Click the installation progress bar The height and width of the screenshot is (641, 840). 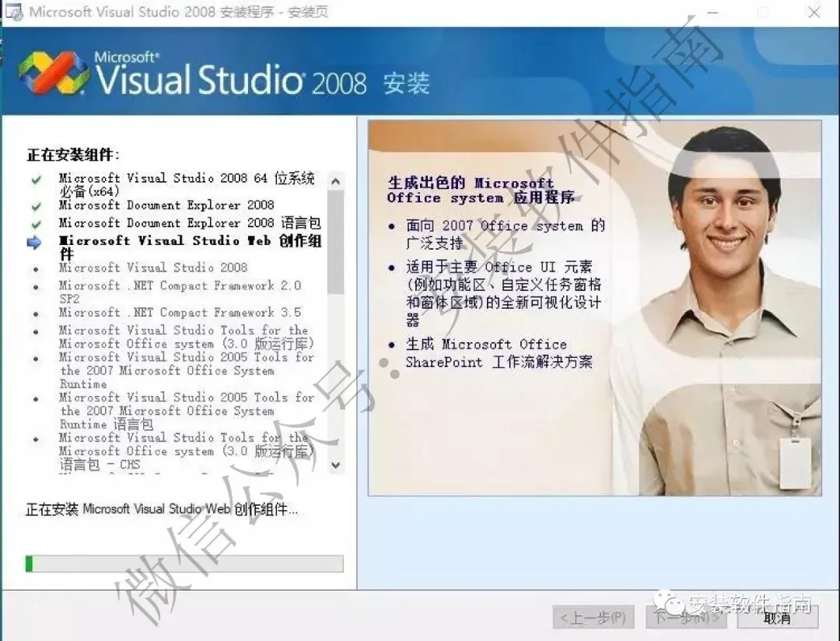click(x=184, y=564)
